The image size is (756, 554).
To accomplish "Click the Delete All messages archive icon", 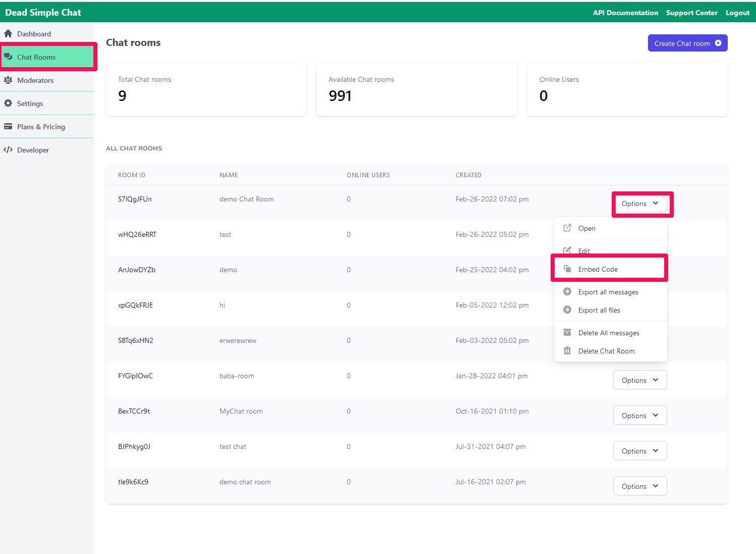I will (x=567, y=333).
